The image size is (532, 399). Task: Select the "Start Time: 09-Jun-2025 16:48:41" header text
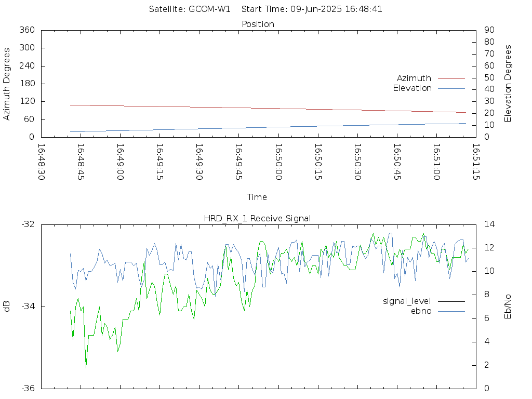click(x=312, y=9)
